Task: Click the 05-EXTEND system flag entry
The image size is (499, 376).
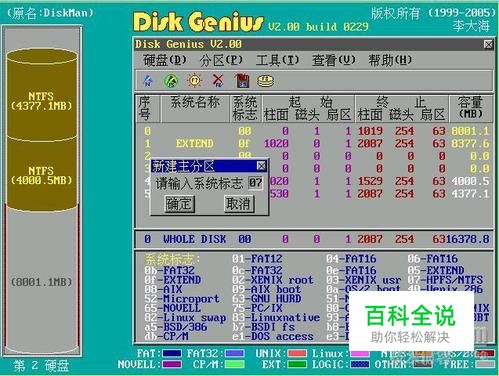Action: [436, 270]
